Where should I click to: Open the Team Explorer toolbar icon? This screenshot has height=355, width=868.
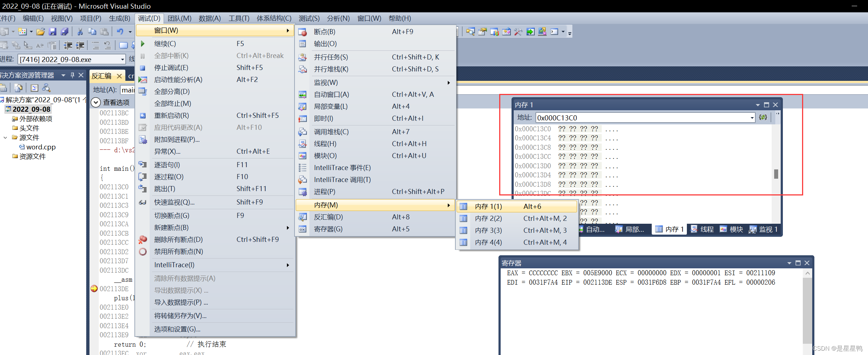[494, 32]
